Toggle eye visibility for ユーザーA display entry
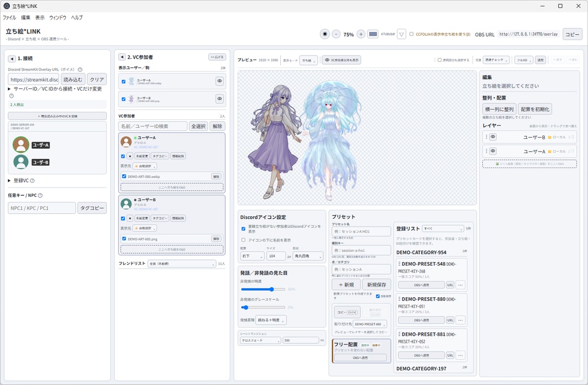588x385 pixels. [x=220, y=81]
